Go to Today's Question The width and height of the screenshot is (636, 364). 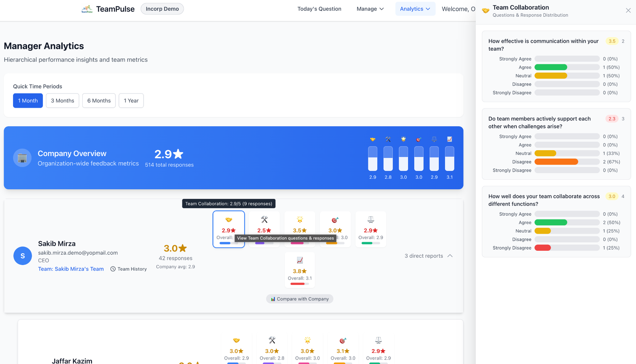click(319, 9)
